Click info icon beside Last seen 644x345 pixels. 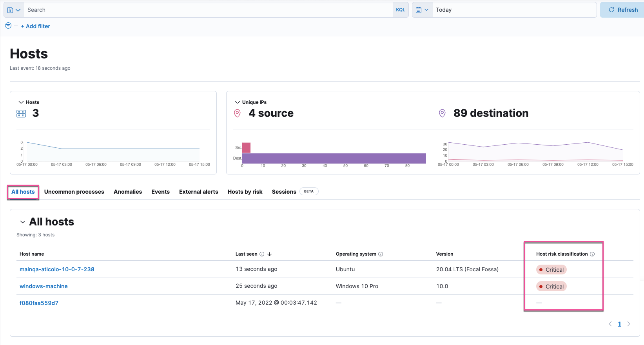point(262,254)
